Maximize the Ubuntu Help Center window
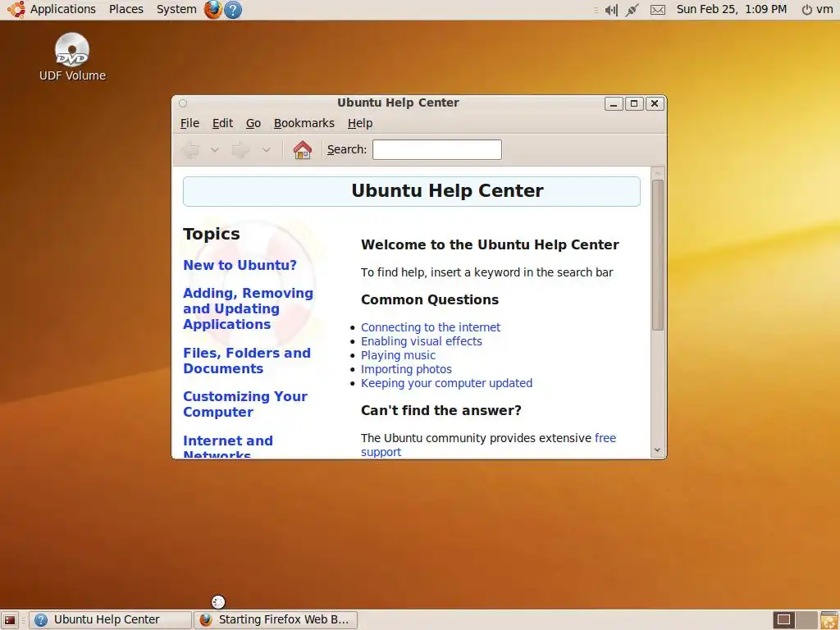Image resolution: width=840 pixels, height=630 pixels. 634,103
